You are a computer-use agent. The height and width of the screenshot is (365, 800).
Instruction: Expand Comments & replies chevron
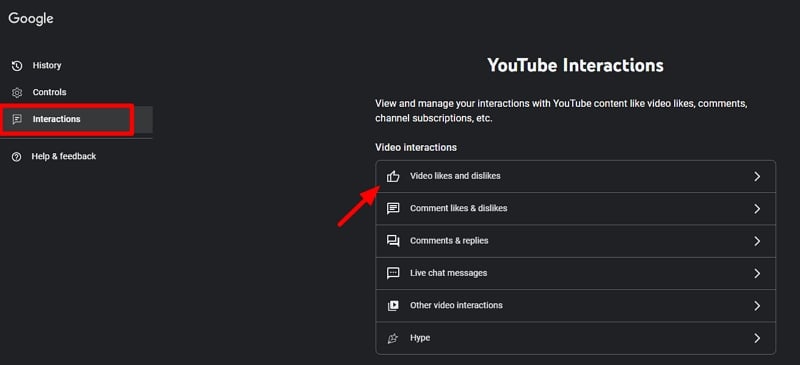point(757,241)
